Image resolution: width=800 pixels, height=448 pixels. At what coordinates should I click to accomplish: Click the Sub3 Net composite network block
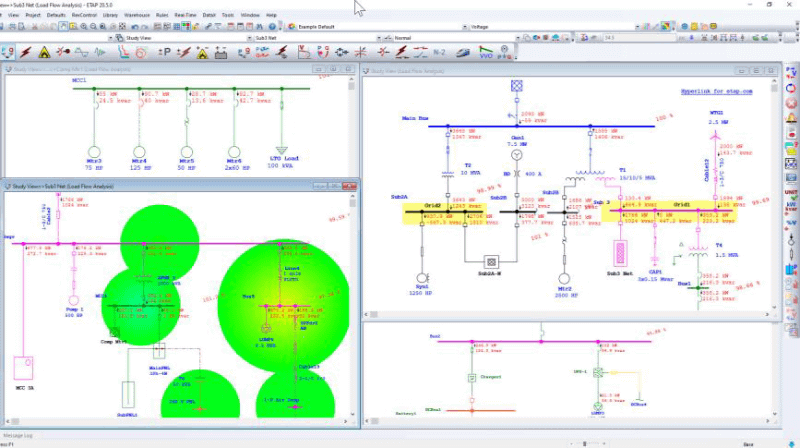tap(620, 254)
